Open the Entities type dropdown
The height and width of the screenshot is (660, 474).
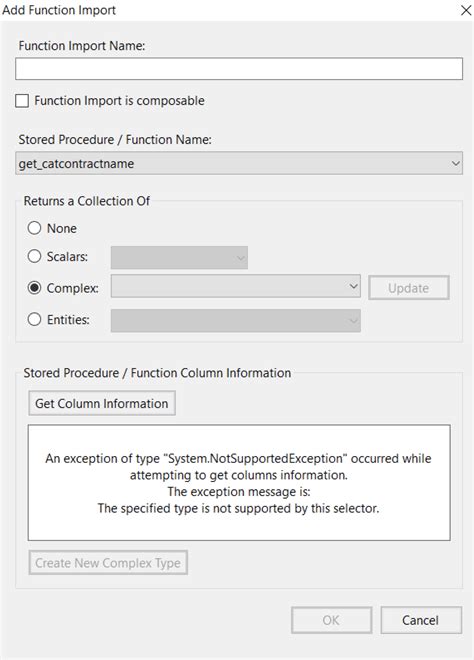pos(235,321)
